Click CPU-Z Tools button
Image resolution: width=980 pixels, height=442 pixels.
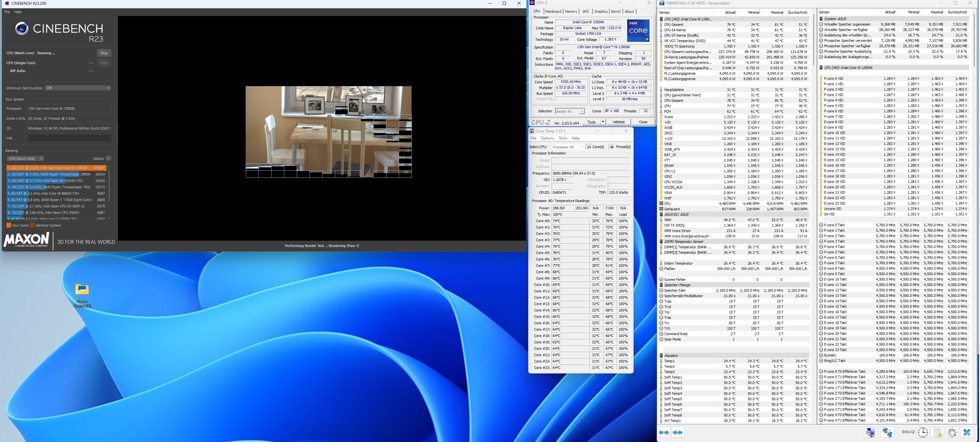point(591,122)
